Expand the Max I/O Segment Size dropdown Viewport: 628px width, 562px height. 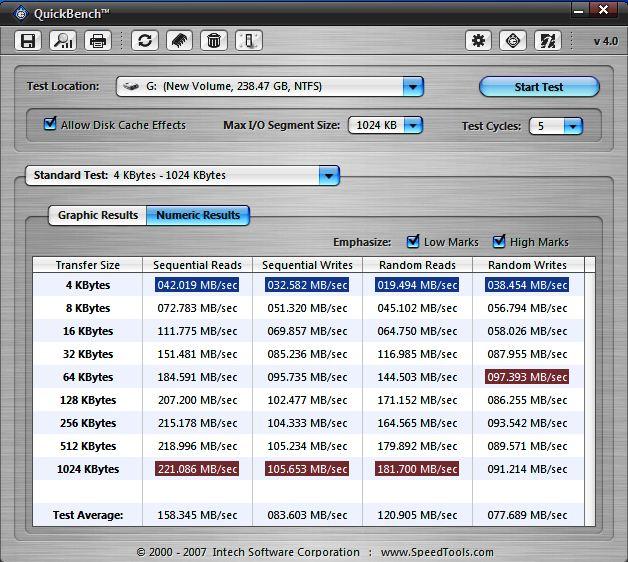tap(412, 126)
